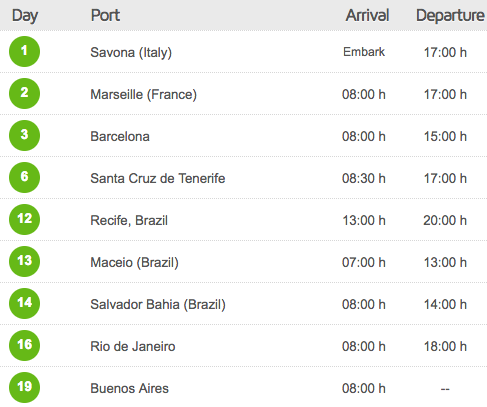Click the green day 2 circle badge
487x407 pixels.
pyautogui.click(x=24, y=93)
